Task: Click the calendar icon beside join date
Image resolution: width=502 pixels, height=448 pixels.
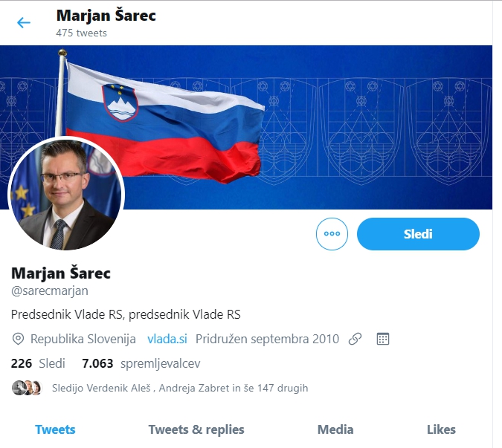Action: coord(383,339)
